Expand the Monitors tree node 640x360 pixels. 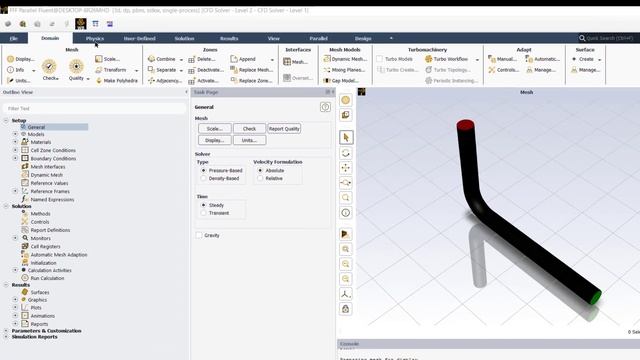[15, 238]
